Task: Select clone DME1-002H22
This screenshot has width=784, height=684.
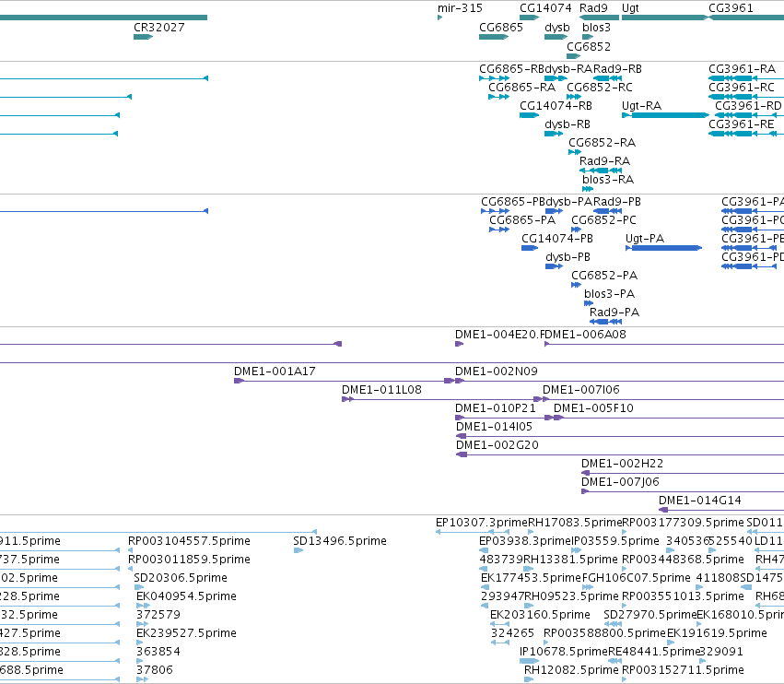Action: (x=683, y=473)
